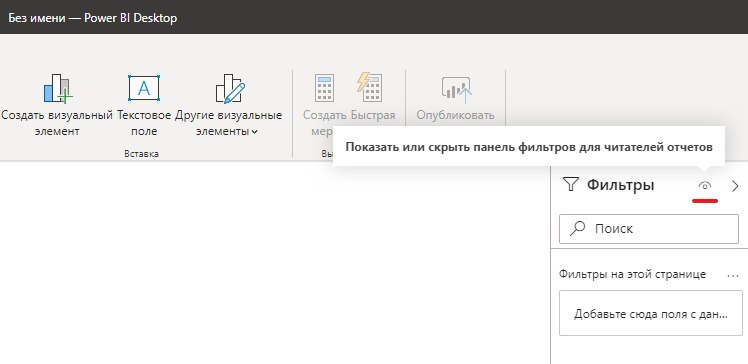
Task: Click the Поиск filter search field
Action: [x=649, y=229]
